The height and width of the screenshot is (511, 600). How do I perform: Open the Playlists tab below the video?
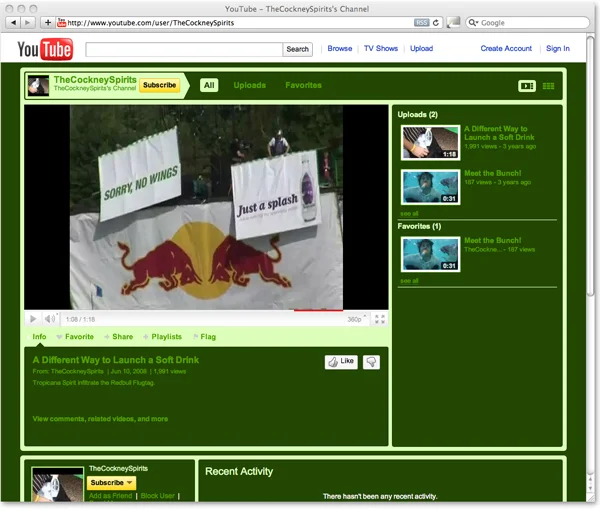[163, 337]
